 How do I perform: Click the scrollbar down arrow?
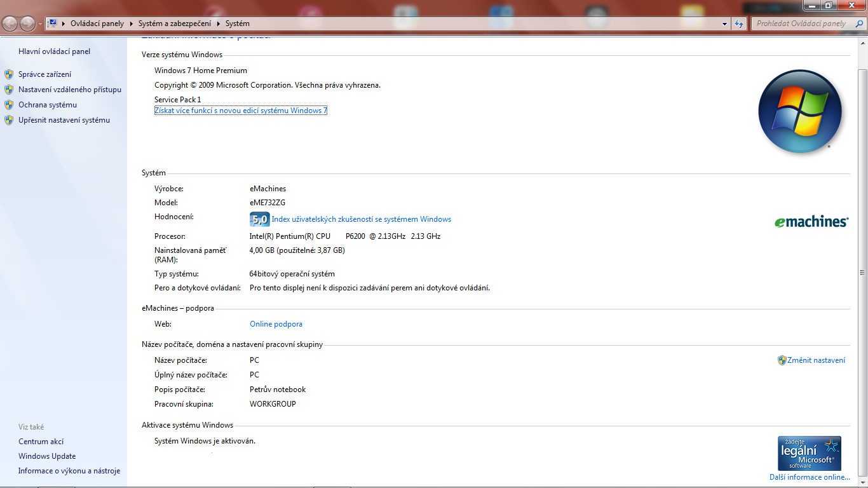click(862, 482)
